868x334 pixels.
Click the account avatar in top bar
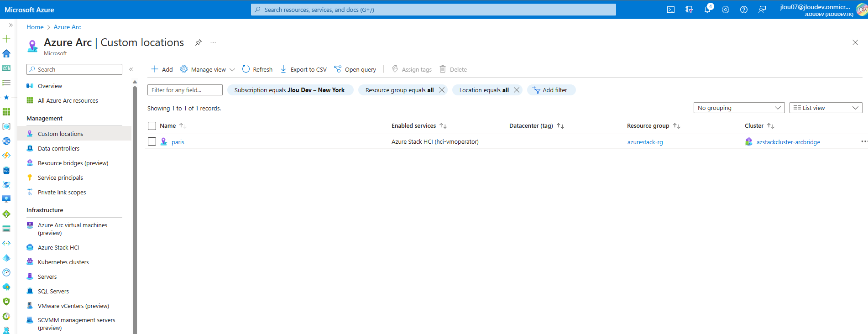pos(861,10)
